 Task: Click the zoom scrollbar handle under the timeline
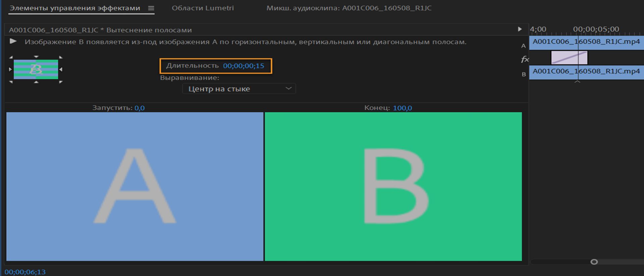594,262
